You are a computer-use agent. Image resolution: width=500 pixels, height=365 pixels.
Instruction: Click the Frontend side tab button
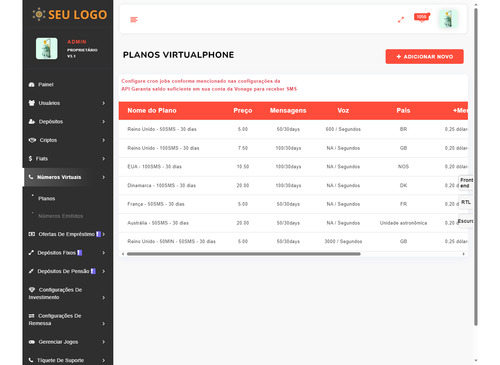[466, 183]
